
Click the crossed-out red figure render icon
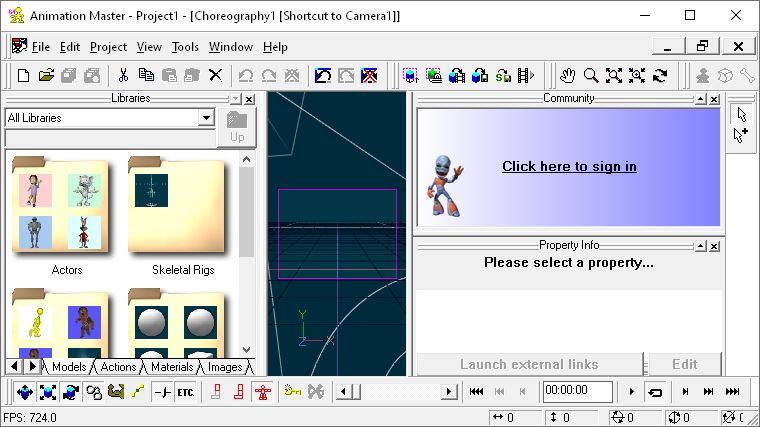point(369,76)
